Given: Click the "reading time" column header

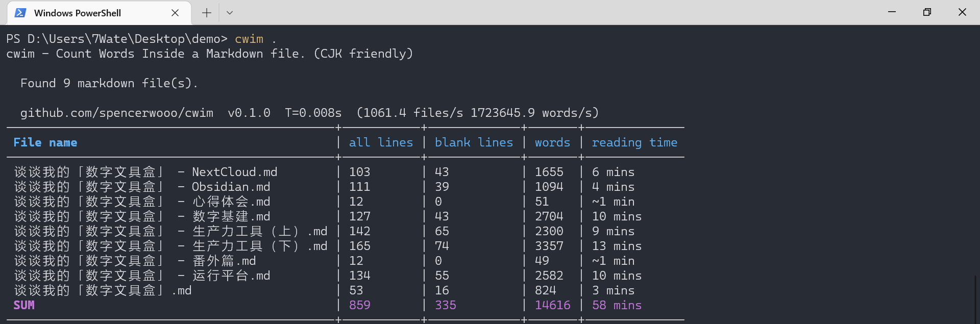Looking at the screenshot, I should pyautogui.click(x=634, y=142).
